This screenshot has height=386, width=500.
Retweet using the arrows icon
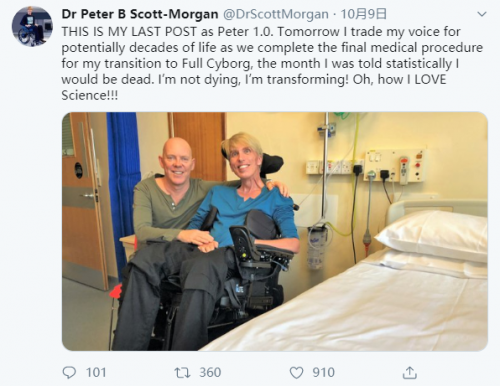[182, 373]
